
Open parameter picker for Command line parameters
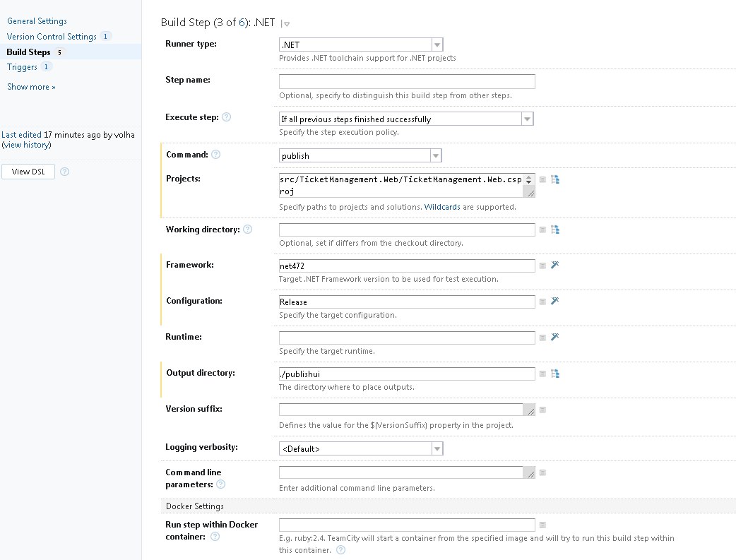(x=542, y=472)
